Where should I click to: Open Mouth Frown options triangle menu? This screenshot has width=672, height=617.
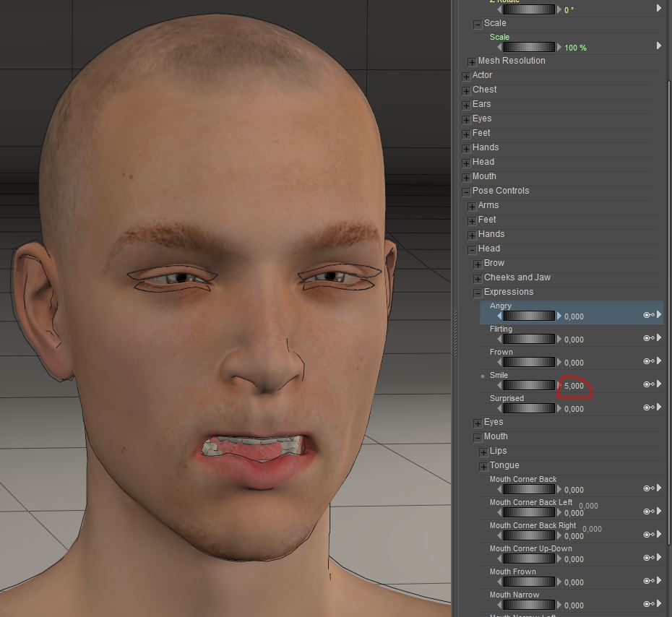click(659, 581)
